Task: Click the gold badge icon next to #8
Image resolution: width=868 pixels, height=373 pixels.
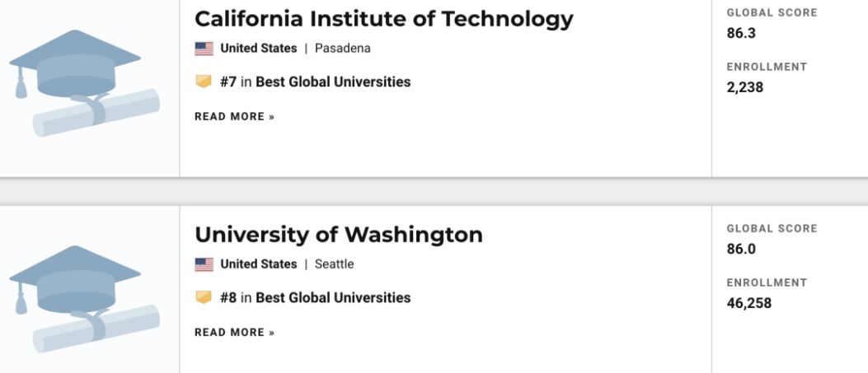Action: (204, 298)
